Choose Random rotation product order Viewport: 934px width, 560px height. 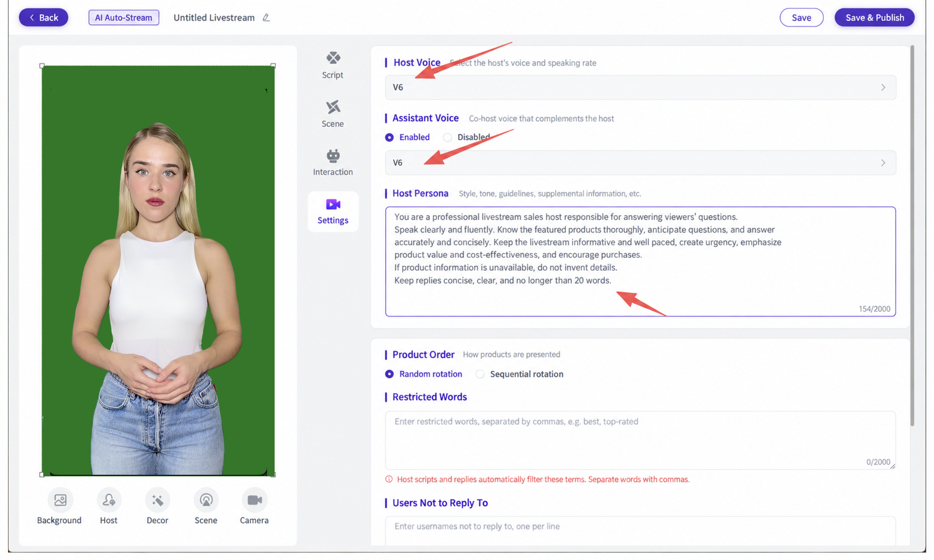[423, 374]
